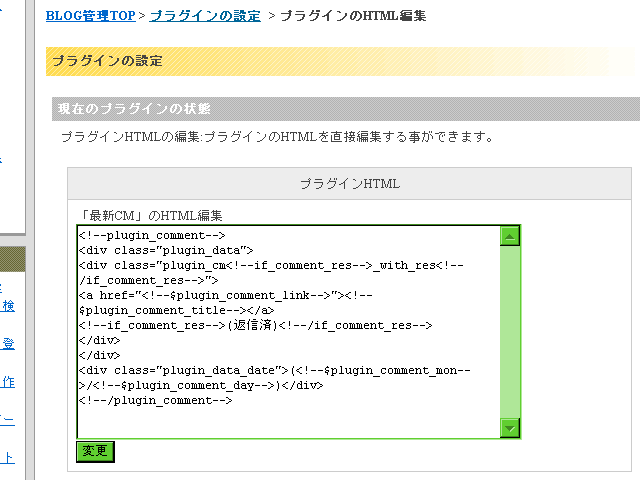Click the プラグインHTML panel header
This screenshot has height=480, width=640.
click(x=350, y=185)
